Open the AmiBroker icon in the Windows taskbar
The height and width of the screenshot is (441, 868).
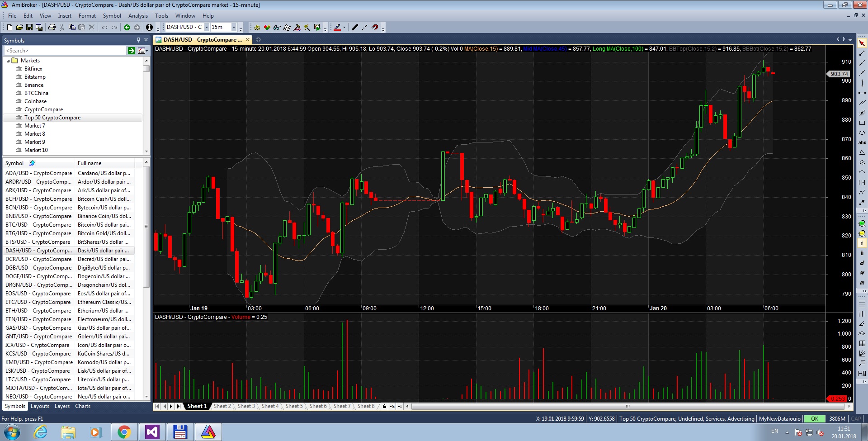coord(208,432)
